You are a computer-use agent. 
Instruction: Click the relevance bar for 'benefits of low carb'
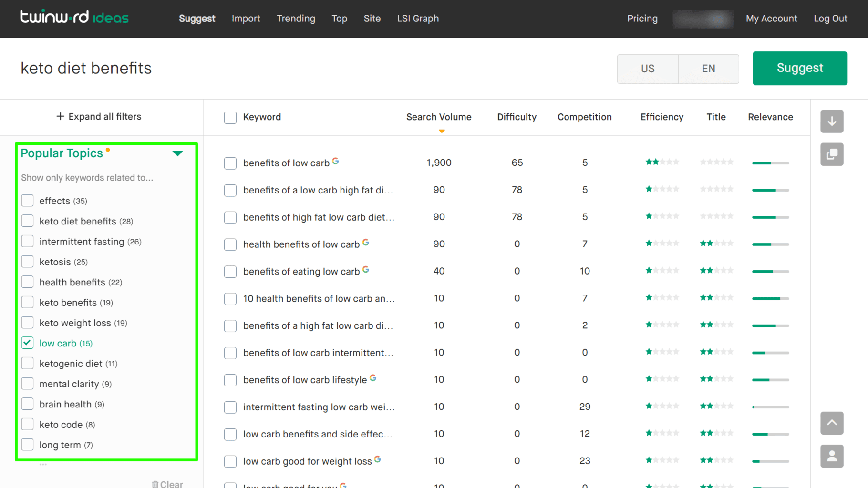pyautogui.click(x=770, y=163)
